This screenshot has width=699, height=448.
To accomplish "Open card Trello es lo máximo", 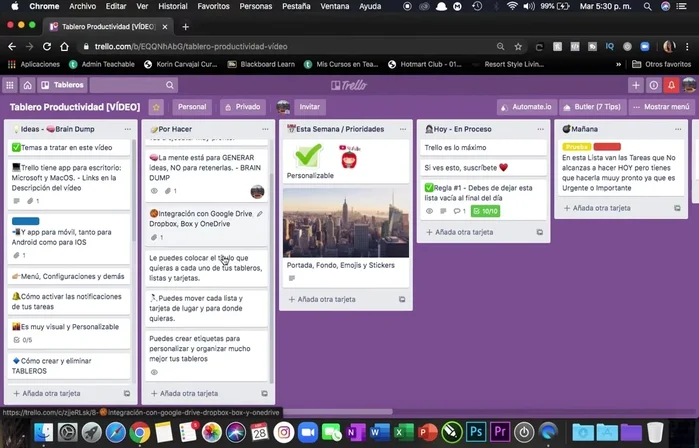I will [x=483, y=148].
